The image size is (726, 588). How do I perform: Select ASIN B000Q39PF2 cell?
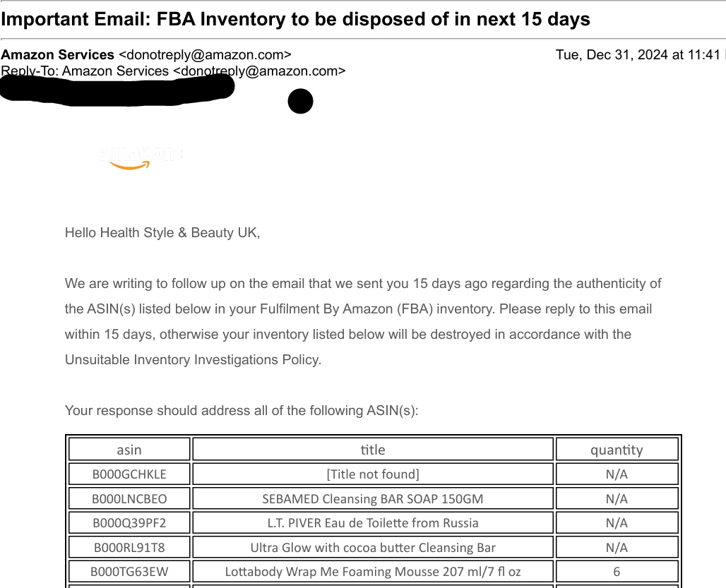tap(129, 523)
